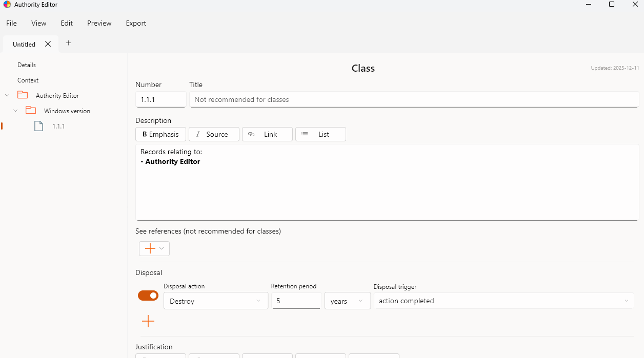Collapse the Authority Editor tree node
The image size is (644, 358).
pyautogui.click(x=7, y=95)
